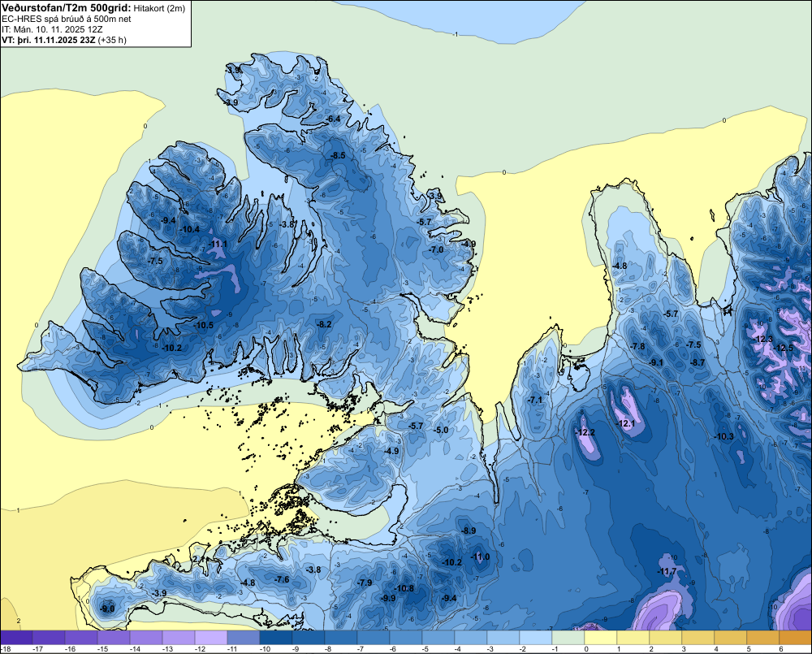The image size is (812, 654).
Task: Select the -7.6 temperature label
Action: pos(283,579)
